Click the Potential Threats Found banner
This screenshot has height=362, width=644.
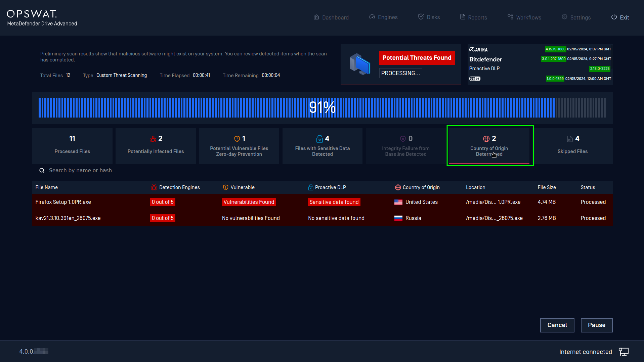(417, 58)
